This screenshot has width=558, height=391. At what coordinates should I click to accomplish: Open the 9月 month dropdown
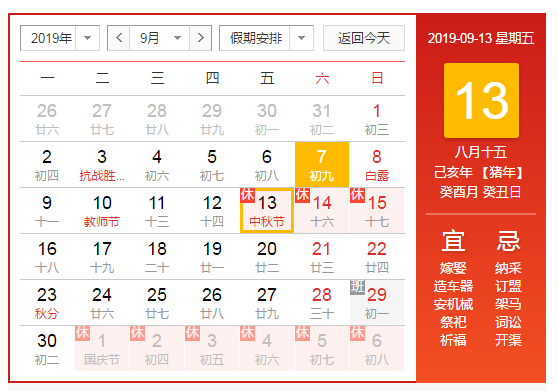click(160, 38)
